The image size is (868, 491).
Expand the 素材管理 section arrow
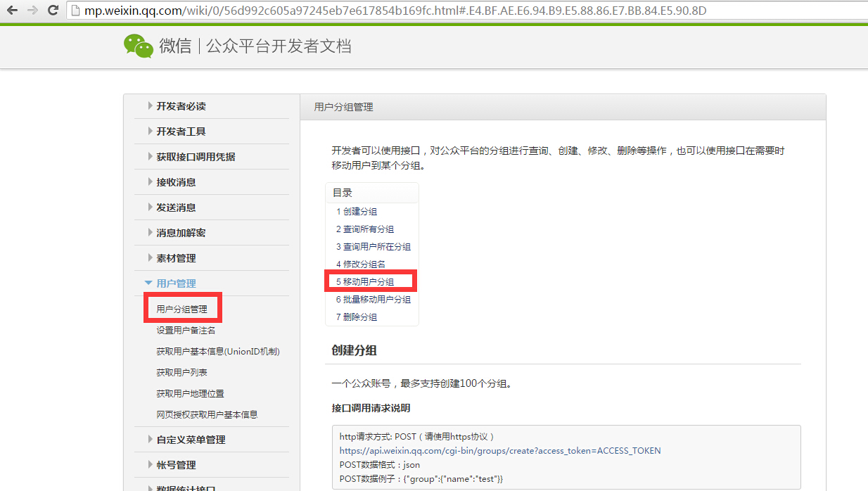click(150, 257)
